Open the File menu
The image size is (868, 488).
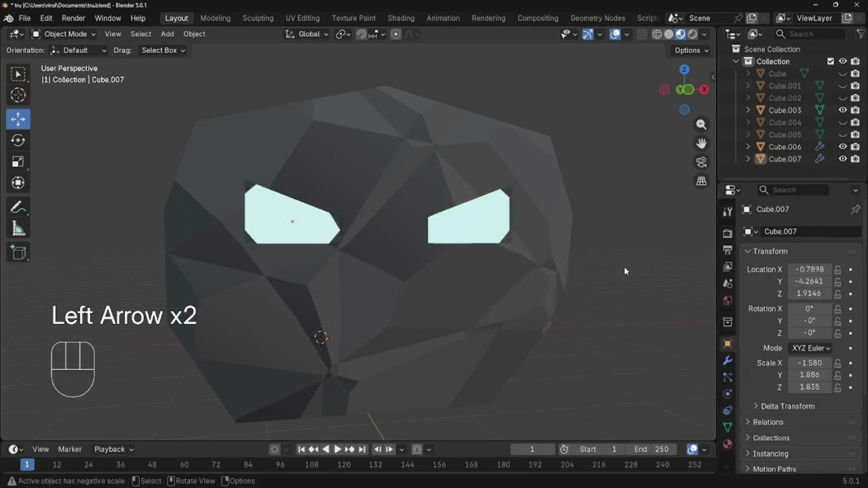(x=24, y=18)
